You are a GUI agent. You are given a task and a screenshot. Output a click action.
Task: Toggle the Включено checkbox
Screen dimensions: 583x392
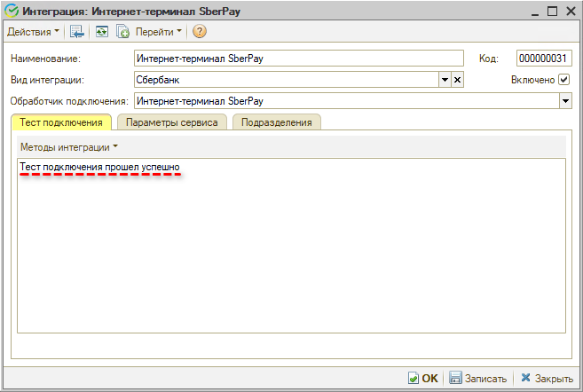point(563,80)
